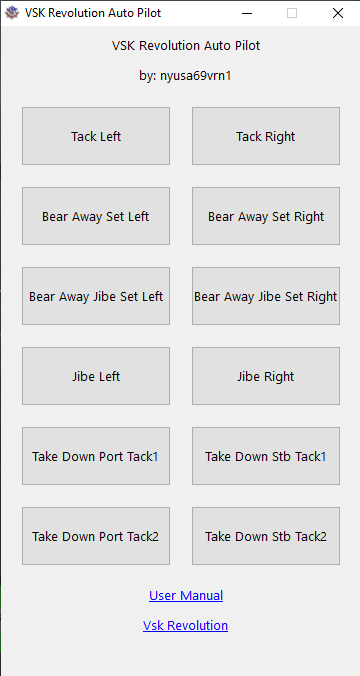Select the Tack Right button

[x=266, y=136]
